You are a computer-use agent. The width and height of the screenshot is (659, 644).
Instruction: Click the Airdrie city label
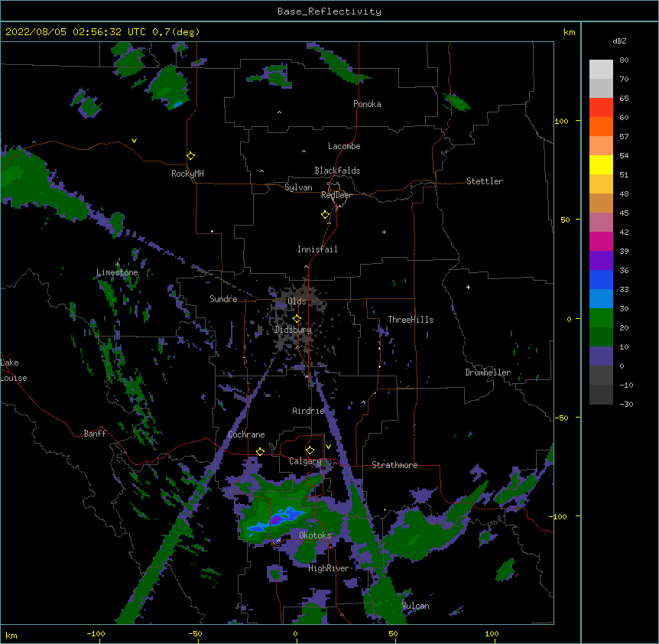pos(308,411)
